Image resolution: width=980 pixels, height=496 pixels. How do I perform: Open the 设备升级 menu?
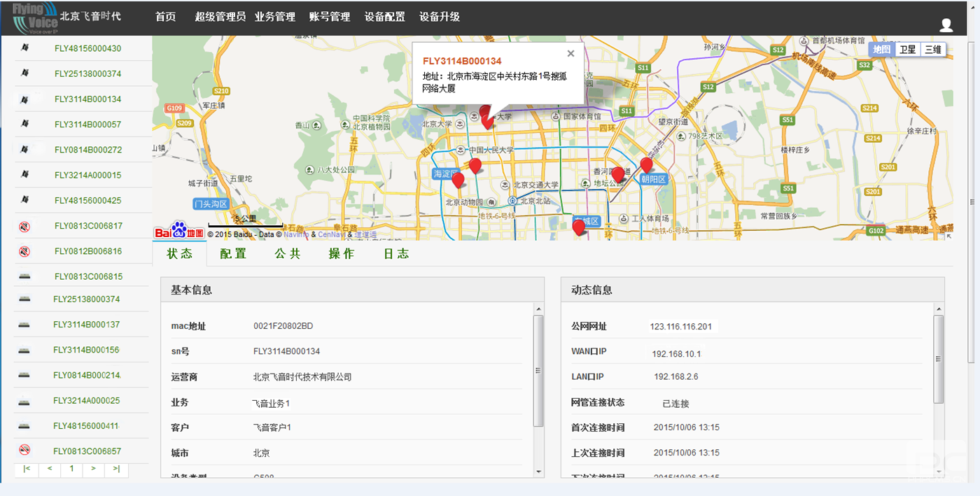(440, 17)
